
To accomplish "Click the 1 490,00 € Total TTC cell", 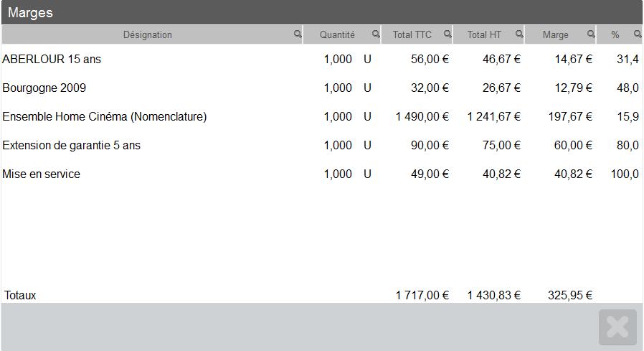I will [422, 117].
